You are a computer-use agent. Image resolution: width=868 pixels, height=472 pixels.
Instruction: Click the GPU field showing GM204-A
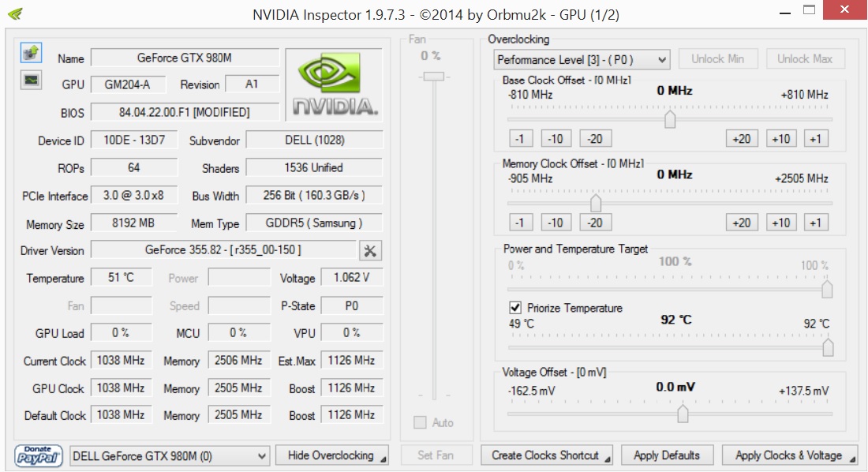[128, 84]
